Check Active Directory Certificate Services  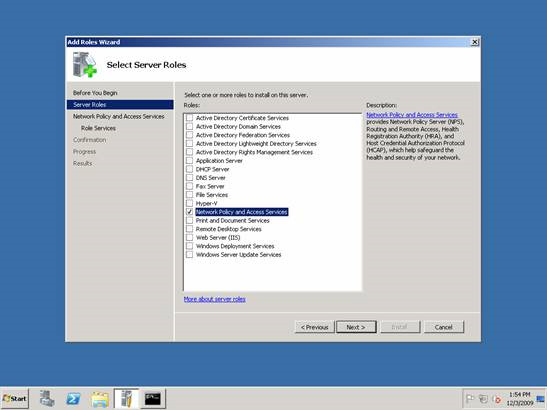coord(189,118)
